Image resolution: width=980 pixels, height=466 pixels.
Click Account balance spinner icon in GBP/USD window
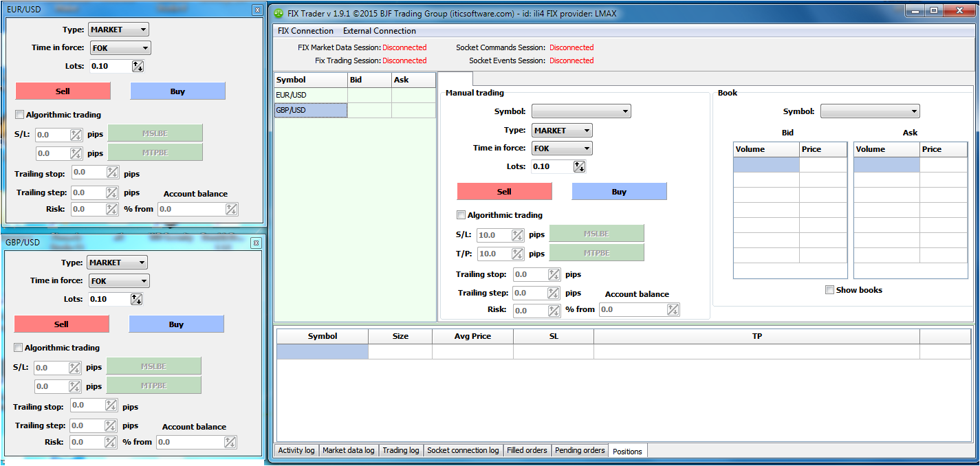point(230,442)
